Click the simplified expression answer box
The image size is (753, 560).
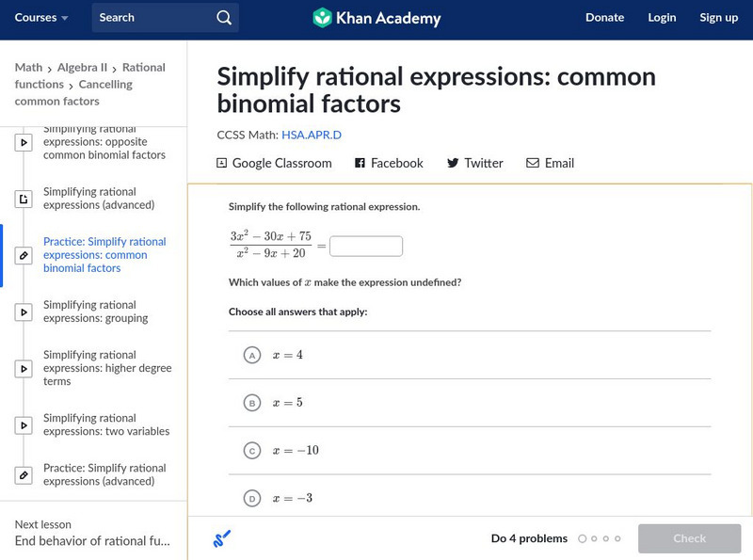(366, 247)
